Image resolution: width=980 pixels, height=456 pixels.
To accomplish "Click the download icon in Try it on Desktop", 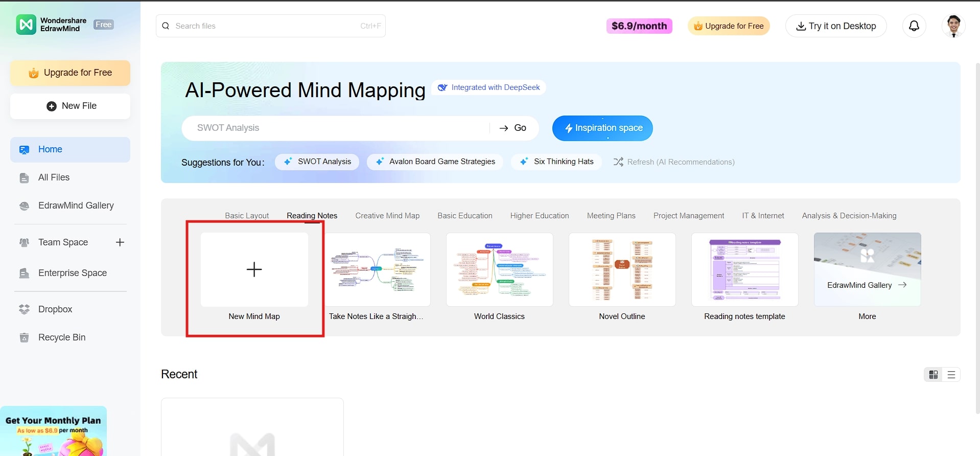I will pos(801,26).
